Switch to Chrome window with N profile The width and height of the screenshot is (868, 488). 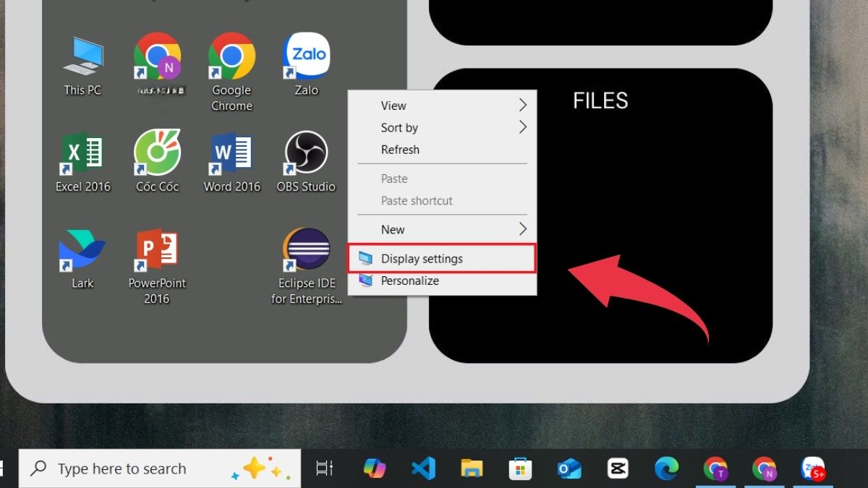[x=764, y=468]
